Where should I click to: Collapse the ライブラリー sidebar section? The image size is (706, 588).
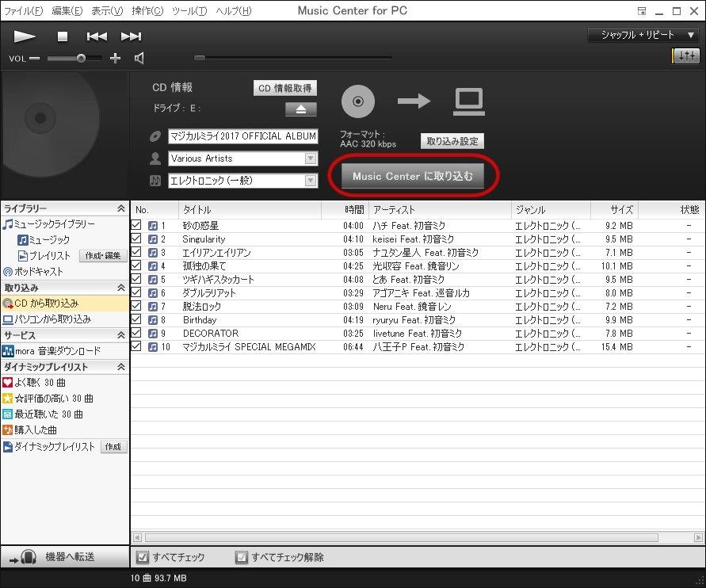click(120, 208)
